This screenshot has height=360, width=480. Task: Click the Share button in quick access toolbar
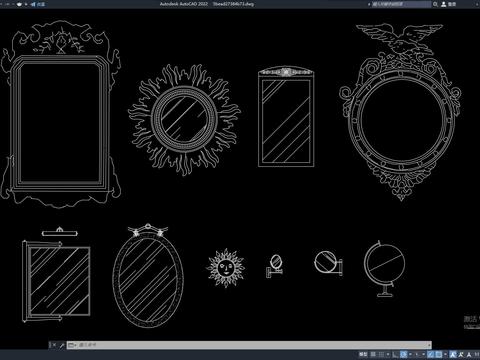pyautogui.click(x=38, y=4)
